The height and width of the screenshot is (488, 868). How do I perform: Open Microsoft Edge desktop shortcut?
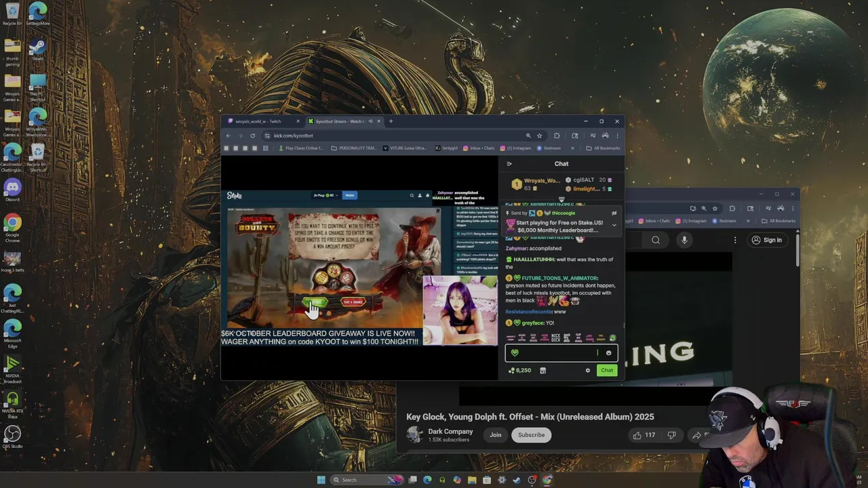click(12, 334)
